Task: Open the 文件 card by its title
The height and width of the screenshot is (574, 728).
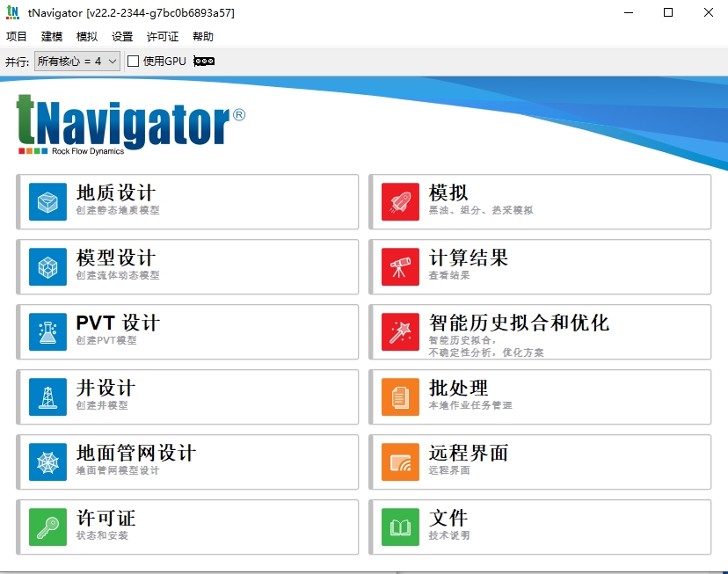Action: pos(448,518)
